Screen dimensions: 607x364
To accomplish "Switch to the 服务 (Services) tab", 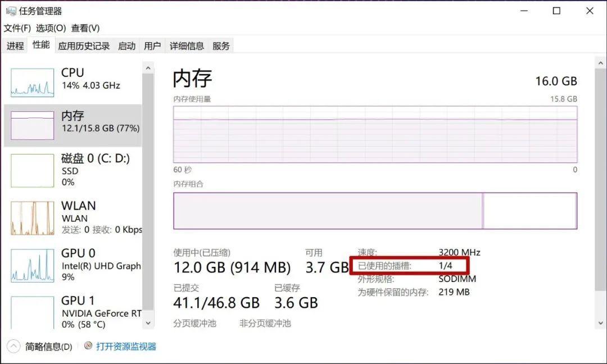I will click(x=220, y=45).
